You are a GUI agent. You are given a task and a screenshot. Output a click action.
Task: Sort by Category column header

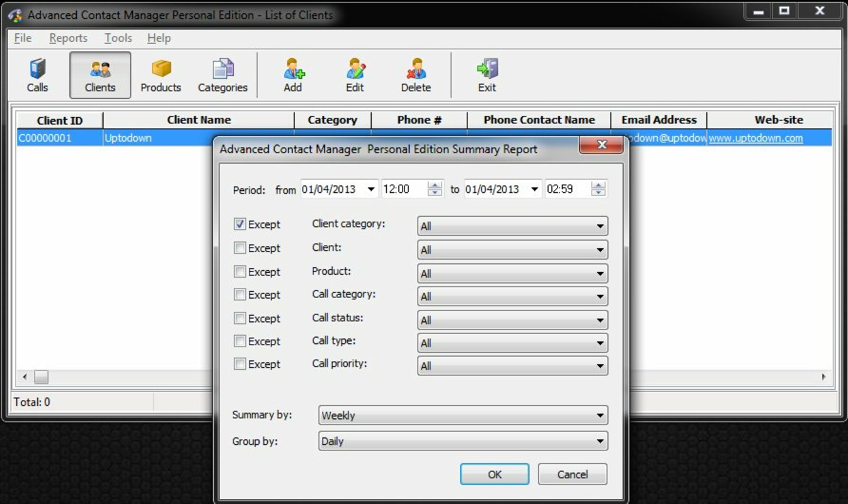(x=333, y=120)
